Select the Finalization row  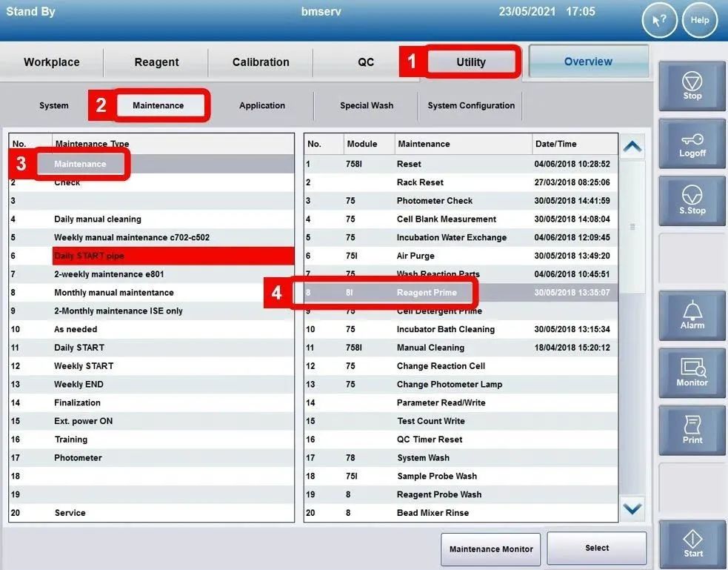152,402
